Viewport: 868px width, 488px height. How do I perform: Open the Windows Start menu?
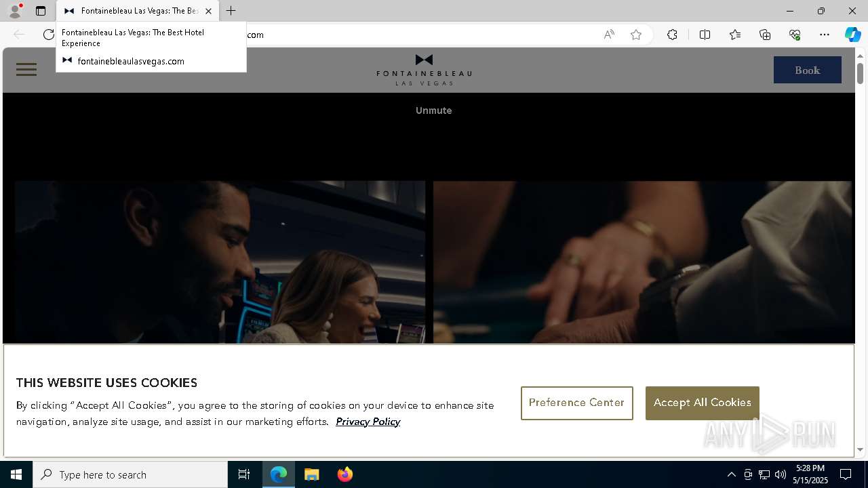(x=16, y=474)
